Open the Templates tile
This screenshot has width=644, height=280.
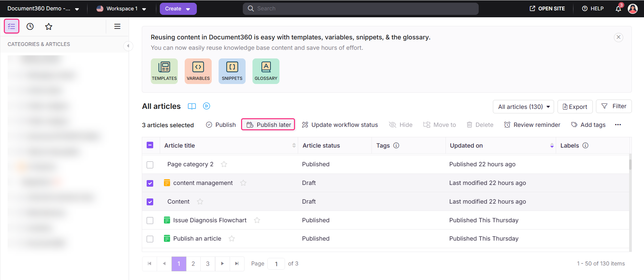click(164, 71)
